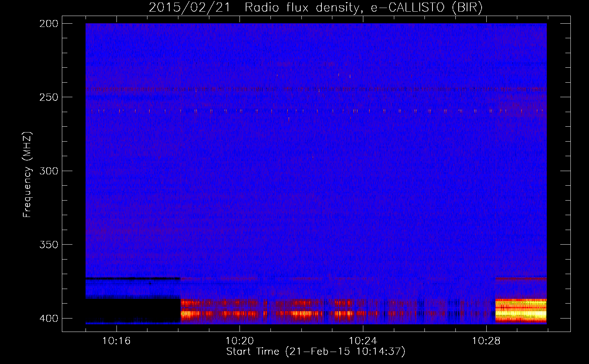This screenshot has height=364, width=589.
Task: Click the 10:28 time tick label
Action: click(486, 341)
